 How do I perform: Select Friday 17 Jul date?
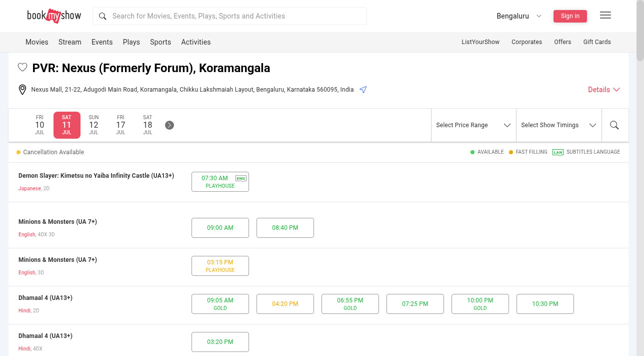click(x=120, y=125)
